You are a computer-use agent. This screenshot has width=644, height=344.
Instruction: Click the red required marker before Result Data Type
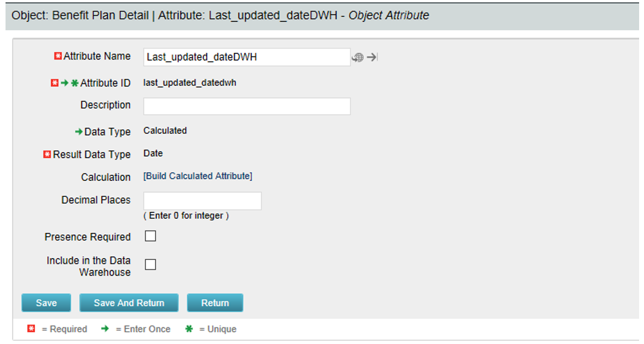click(x=47, y=155)
